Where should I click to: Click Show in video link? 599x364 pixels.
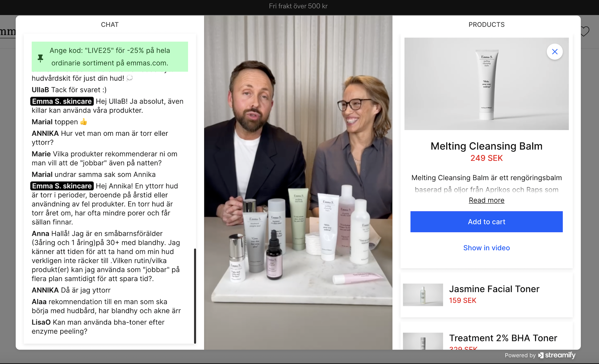(x=486, y=248)
